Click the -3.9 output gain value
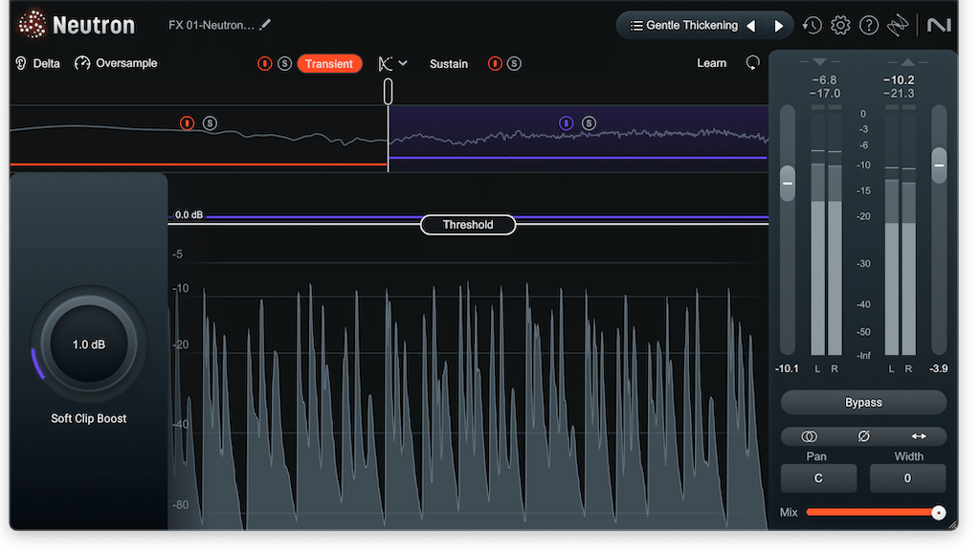Screen dimensions: 980x556 (x=938, y=368)
